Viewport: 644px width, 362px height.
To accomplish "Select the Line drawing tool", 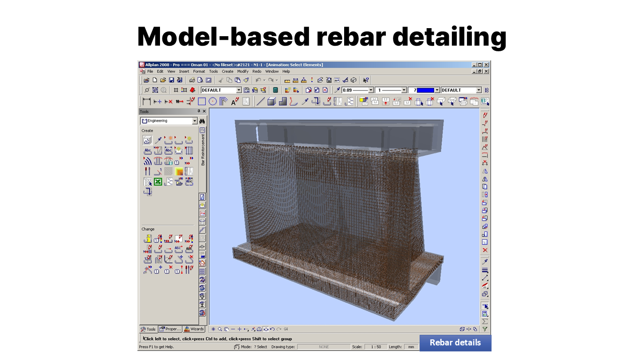I will click(x=260, y=102).
